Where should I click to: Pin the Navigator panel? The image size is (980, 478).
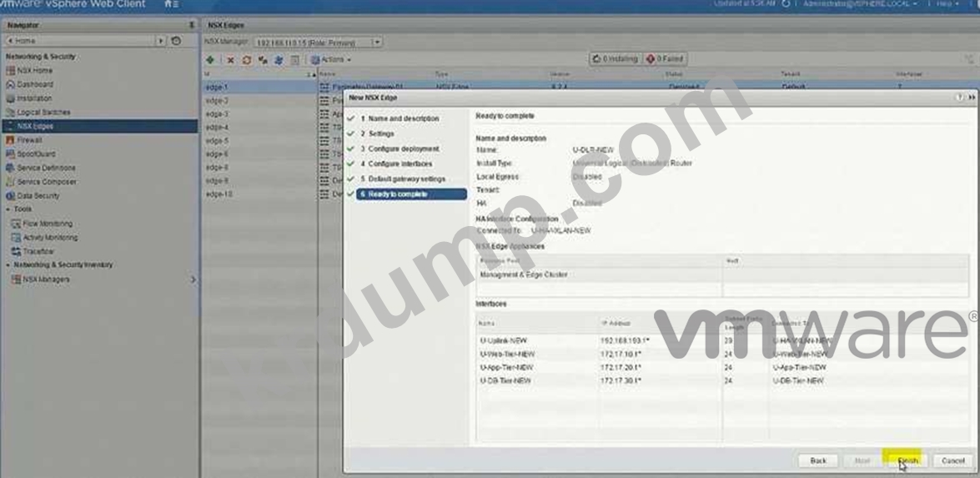tap(191, 25)
